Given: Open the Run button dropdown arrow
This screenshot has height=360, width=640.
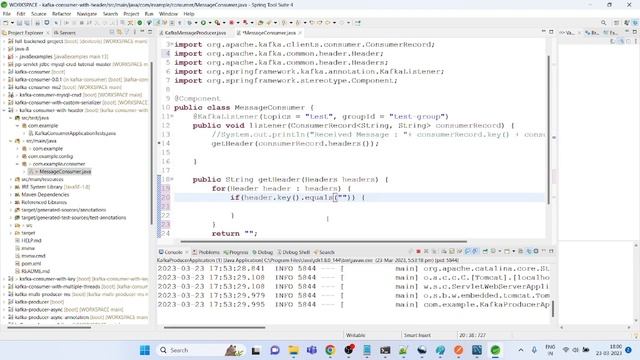Looking at the screenshot, I should point(209,23).
